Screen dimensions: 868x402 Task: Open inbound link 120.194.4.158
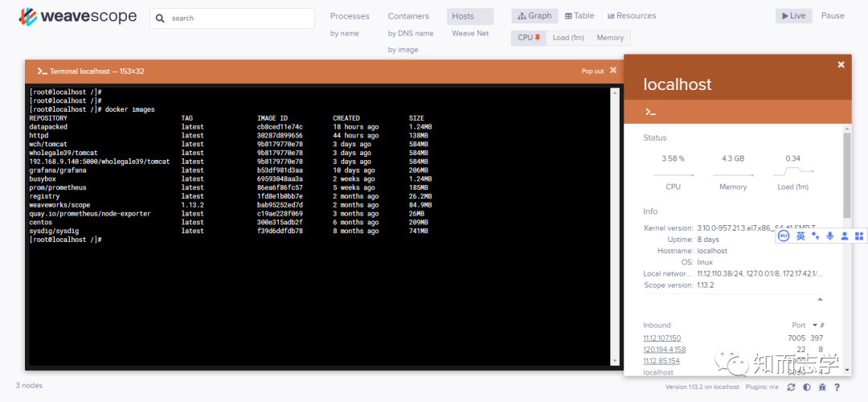tap(665, 350)
